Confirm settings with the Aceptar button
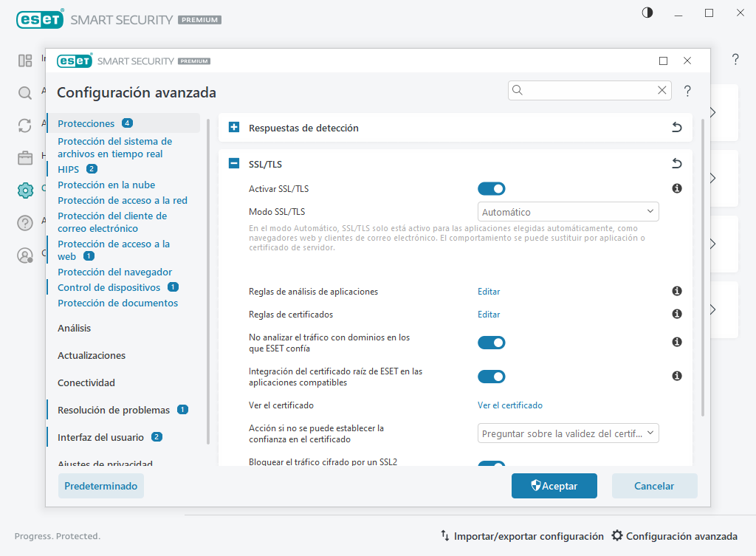 (554, 486)
